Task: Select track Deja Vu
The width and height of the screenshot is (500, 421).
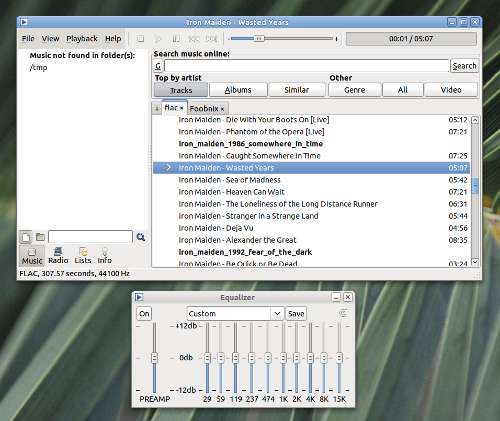Action: point(311,228)
